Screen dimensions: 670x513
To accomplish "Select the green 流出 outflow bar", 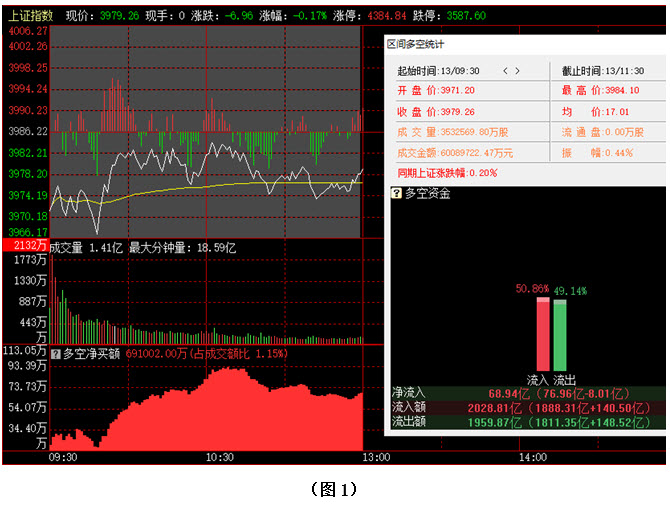I will click(560, 334).
